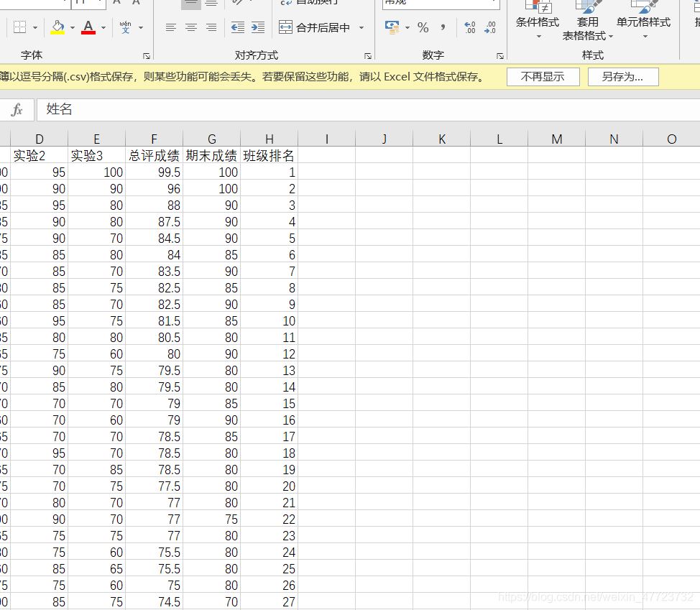Click cell labeled 实验3
This screenshot has height=610, width=700.
coord(96,155)
